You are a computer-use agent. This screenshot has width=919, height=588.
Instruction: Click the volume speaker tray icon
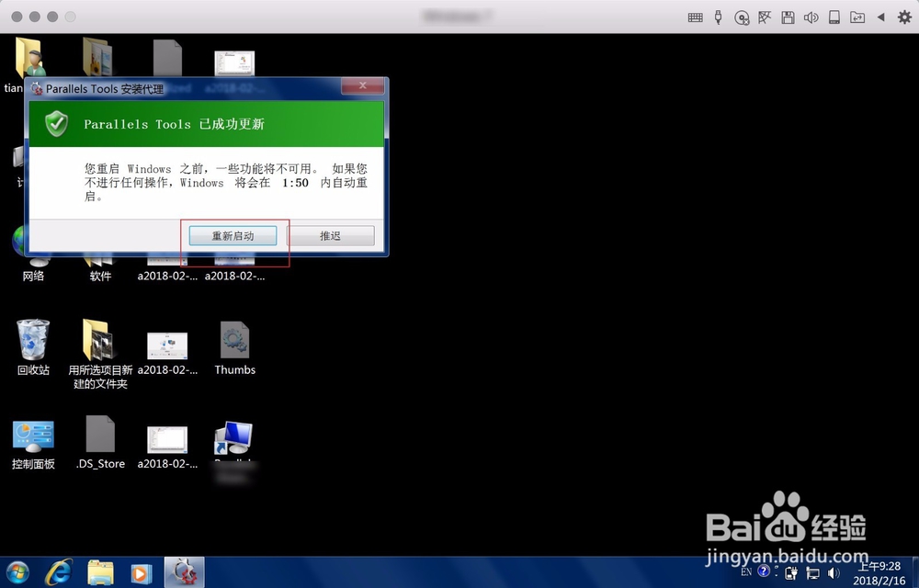(833, 572)
